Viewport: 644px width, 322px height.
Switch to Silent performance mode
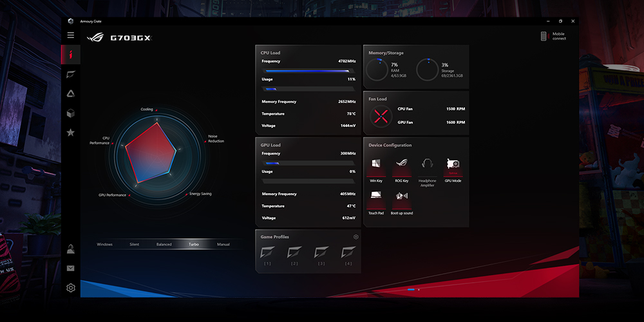click(135, 244)
